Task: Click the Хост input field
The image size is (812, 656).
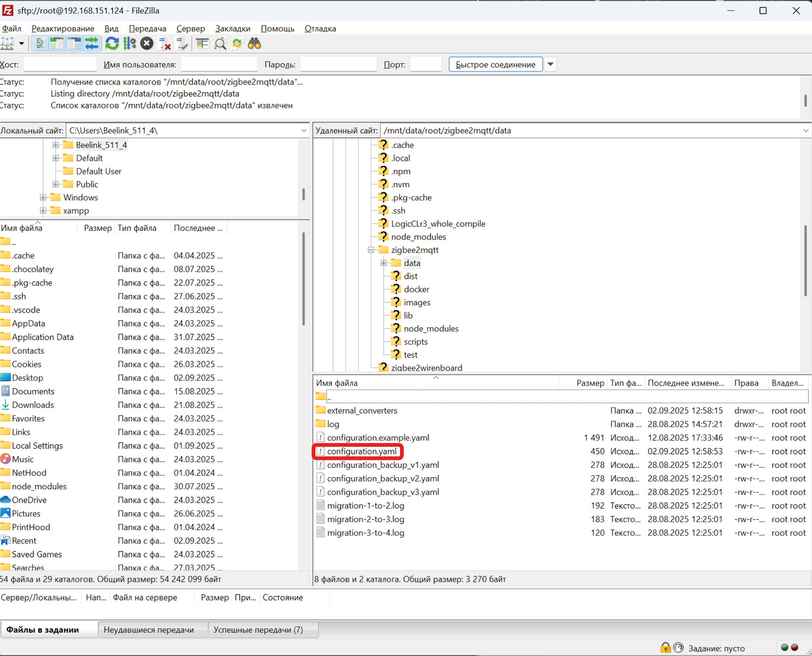Action: 60,64
